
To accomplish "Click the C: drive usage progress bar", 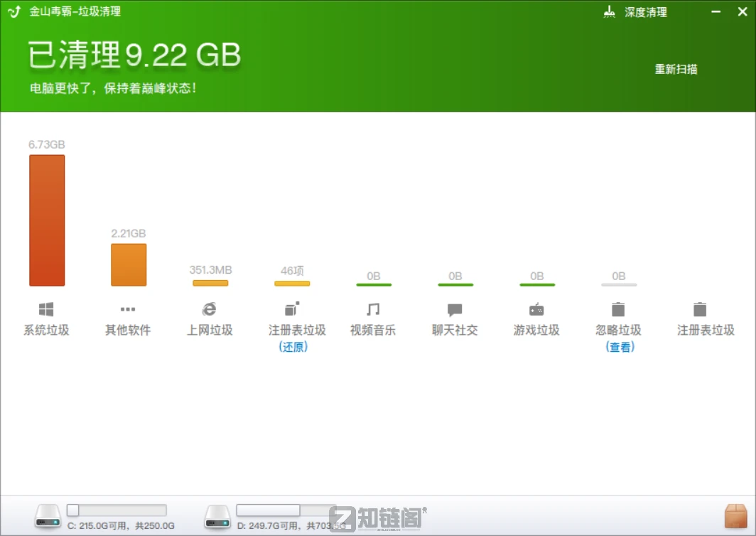I will coord(117,510).
